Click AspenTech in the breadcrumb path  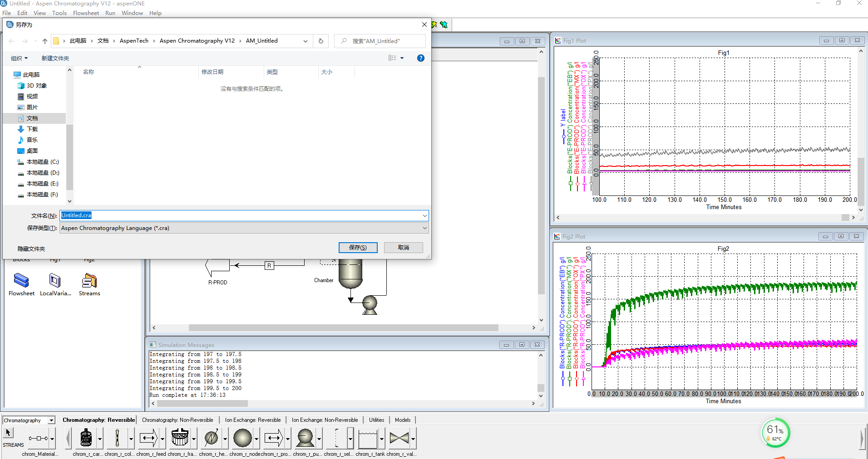click(x=134, y=41)
